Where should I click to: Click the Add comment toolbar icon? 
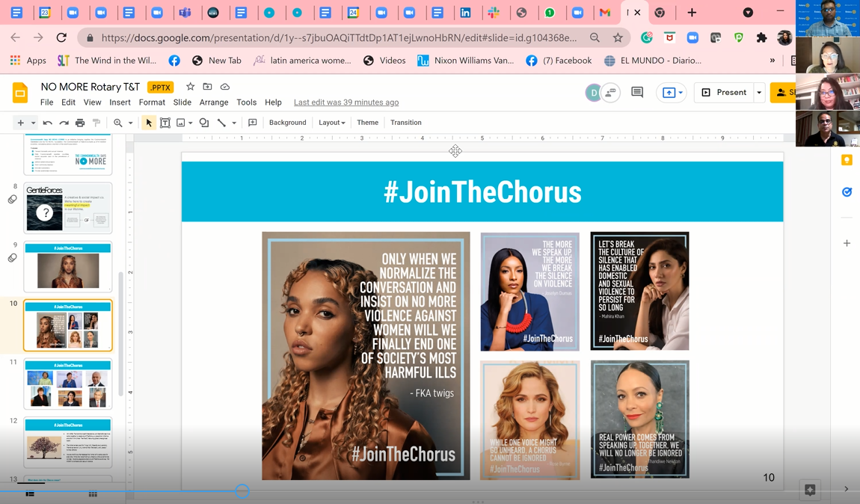tap(253, 123)
